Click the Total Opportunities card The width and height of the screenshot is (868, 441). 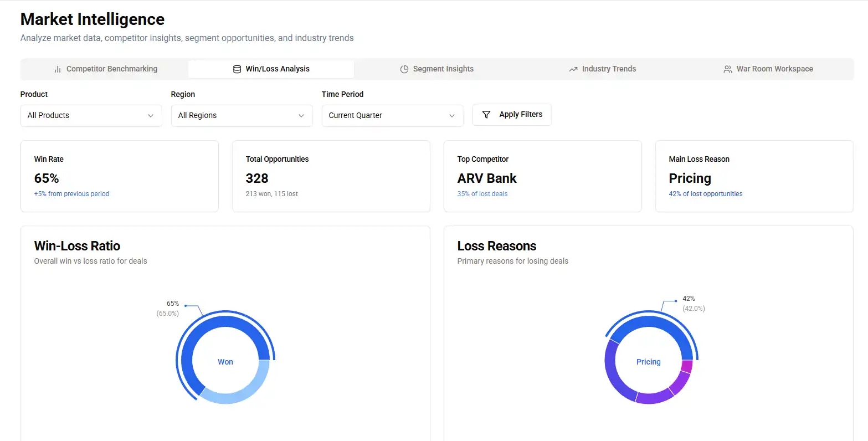click(x=331, y=176)
